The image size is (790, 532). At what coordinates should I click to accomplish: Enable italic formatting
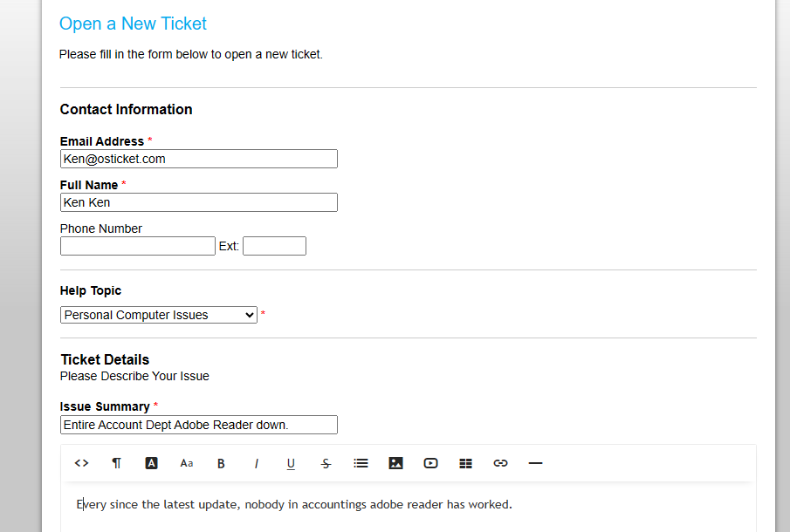pos(256,463)
